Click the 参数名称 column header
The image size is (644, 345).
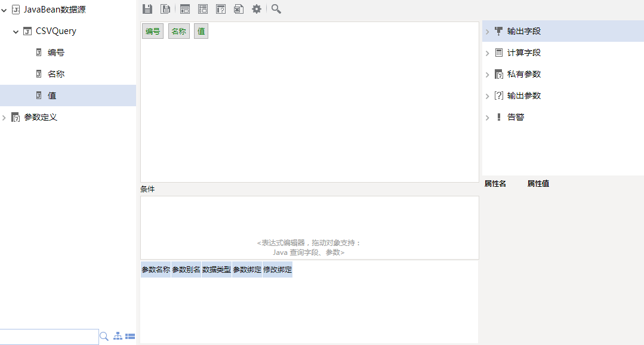pos(156,269)
